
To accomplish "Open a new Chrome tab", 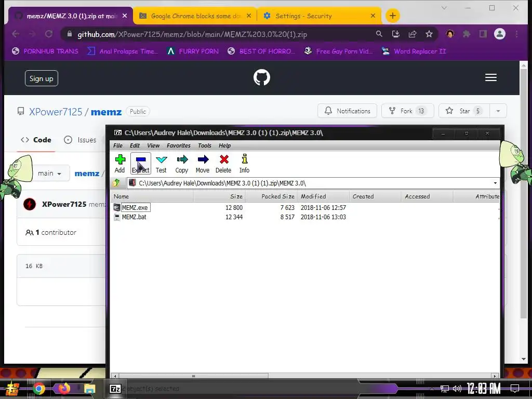I will [393, 16].
